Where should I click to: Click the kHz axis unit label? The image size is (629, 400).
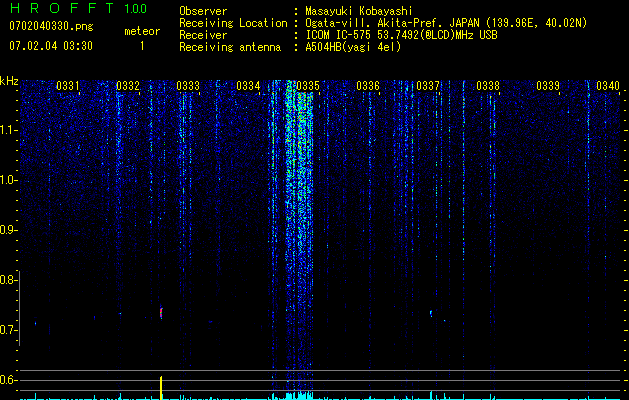pyautogui.click(x=9, y=81)
